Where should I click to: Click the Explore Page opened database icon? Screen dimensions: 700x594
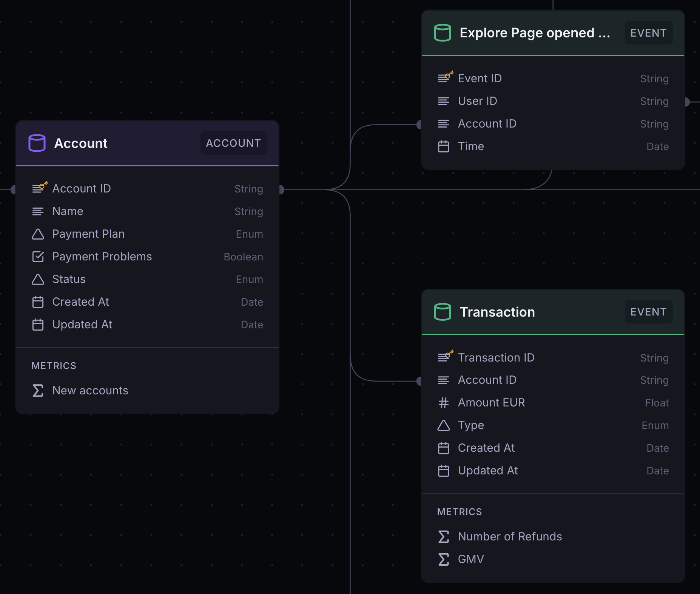pos(443,33)
